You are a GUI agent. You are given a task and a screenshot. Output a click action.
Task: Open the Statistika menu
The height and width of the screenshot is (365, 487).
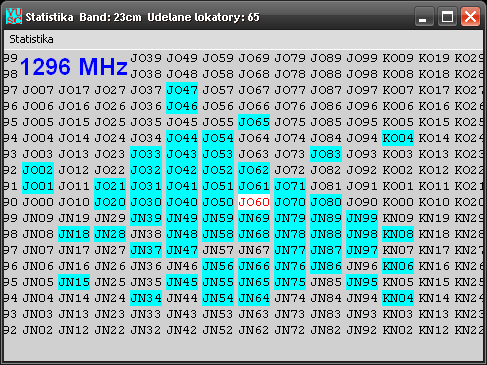[x=31, y=39]
